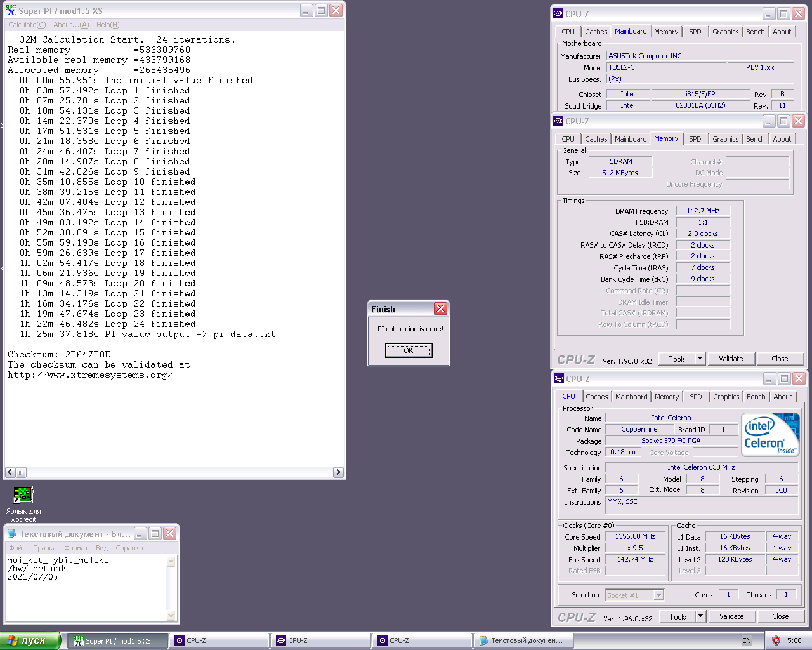The width and height of the screenshot is (812, 650).
Task: Open Help menu in Super PI
Action: (x=108, y=25)
